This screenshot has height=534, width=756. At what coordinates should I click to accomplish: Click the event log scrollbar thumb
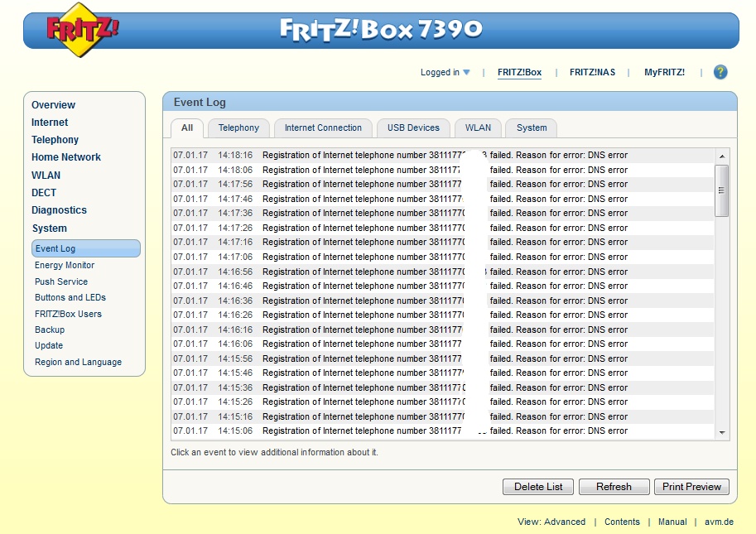tap(722, 191)
